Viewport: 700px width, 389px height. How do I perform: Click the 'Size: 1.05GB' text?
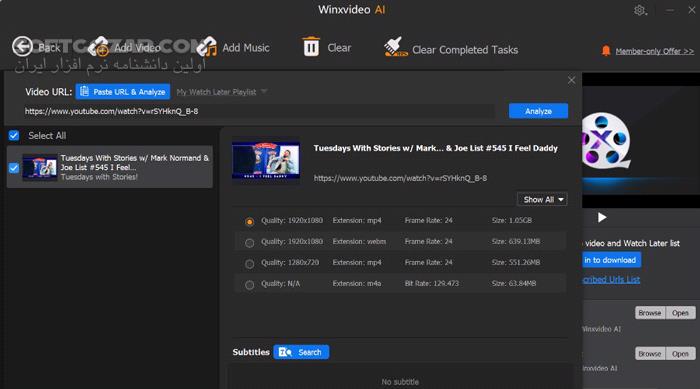tap(512, 221)
